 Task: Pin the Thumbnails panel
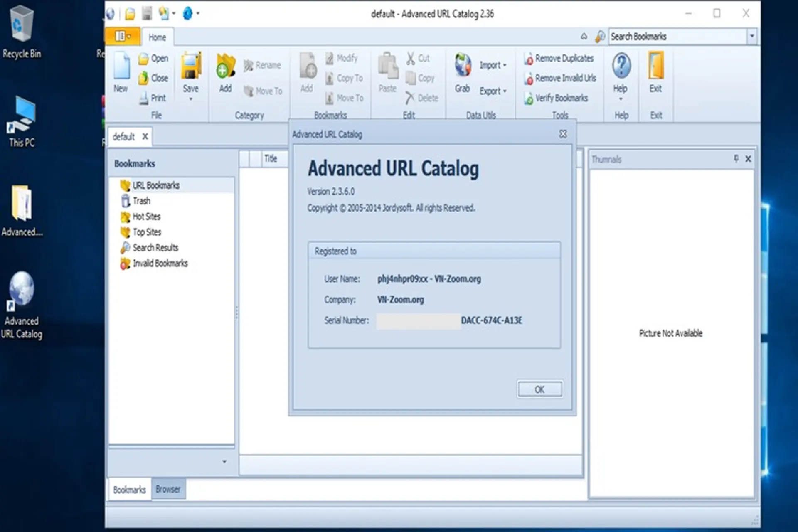[x=735, y=159]
